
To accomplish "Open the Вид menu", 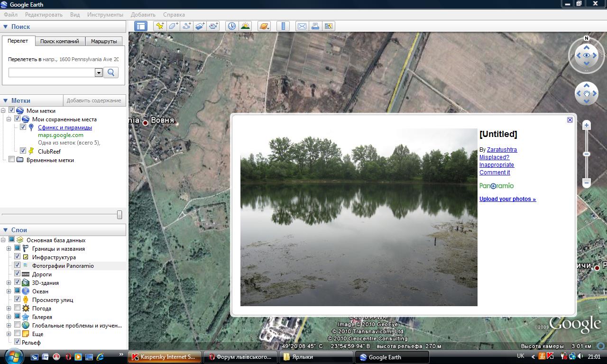I will (75, 15).
